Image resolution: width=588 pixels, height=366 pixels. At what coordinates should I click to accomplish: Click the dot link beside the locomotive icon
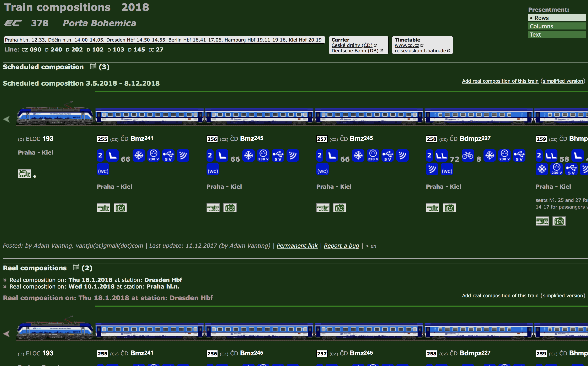click(x=35, y=177)
